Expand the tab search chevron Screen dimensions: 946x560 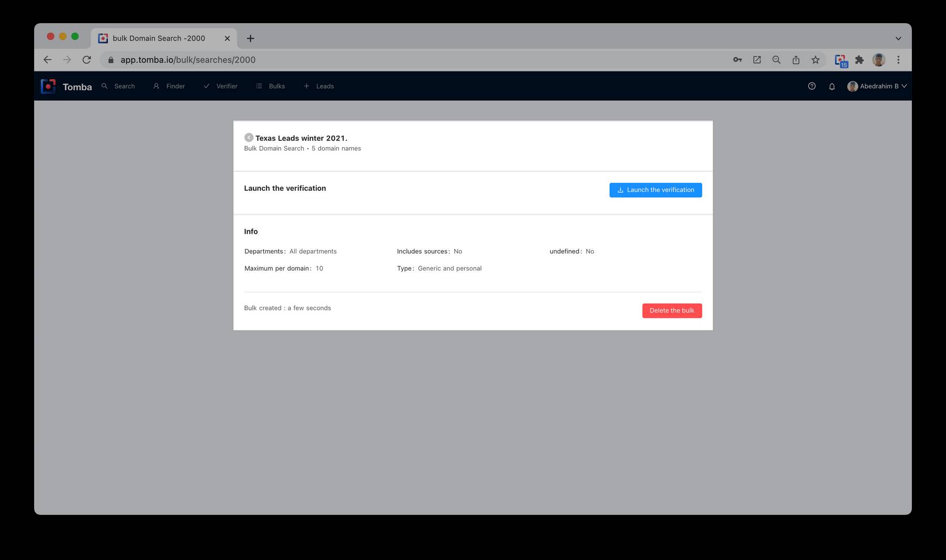[898, 38]
